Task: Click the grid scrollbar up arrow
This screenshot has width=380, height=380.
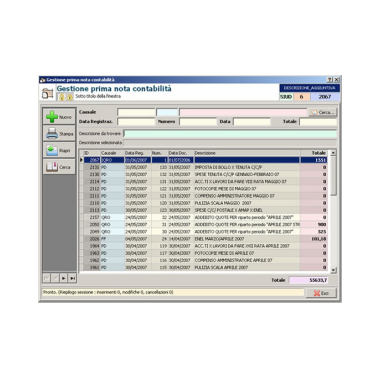Action: pos(333,153)
